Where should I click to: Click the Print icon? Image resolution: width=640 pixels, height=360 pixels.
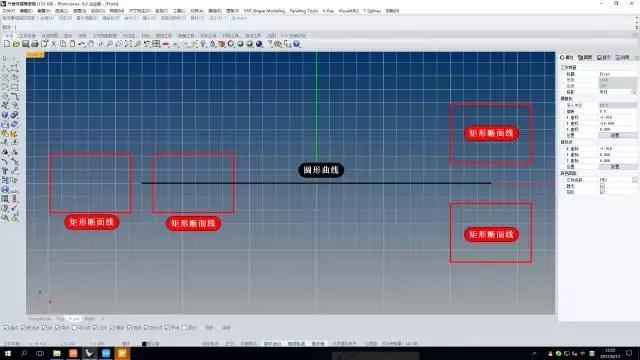pos(35,44)
